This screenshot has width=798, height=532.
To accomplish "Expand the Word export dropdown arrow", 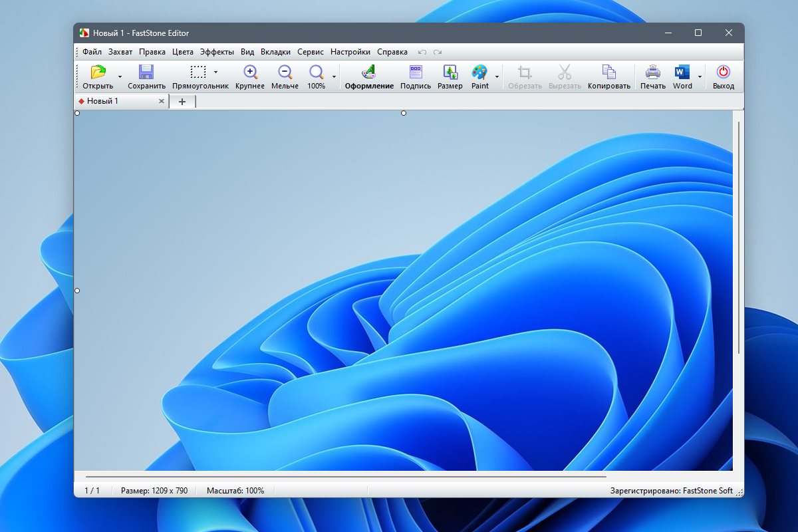I will tap(700, 77).
